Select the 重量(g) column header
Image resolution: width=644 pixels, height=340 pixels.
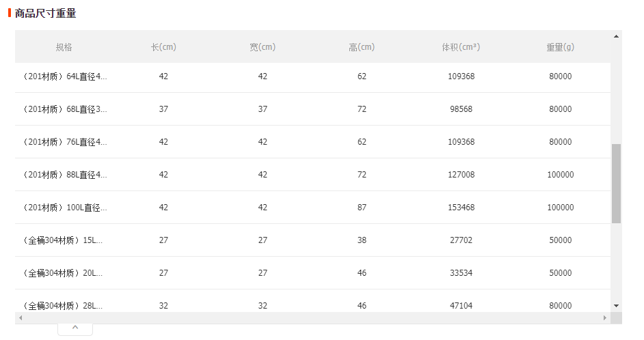[560, 47]
